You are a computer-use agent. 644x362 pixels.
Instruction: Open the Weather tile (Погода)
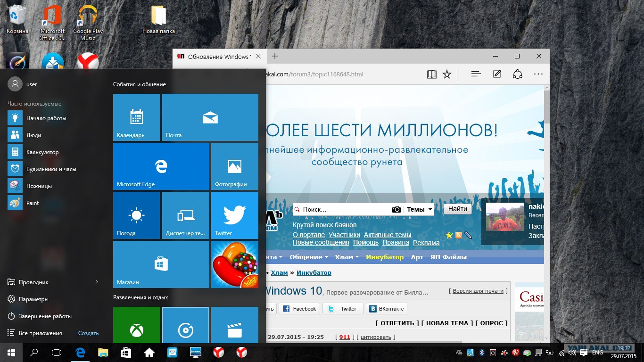click(x=137, y=215)
